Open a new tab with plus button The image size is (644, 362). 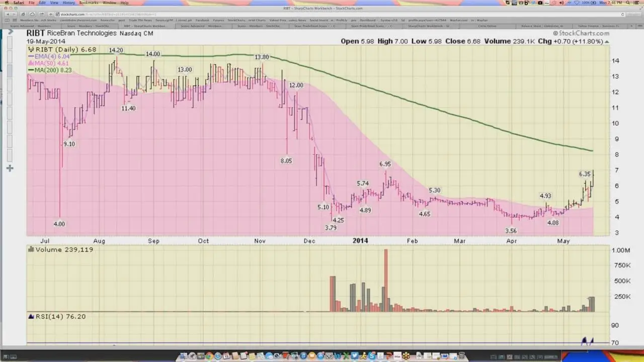pos(631,26)
